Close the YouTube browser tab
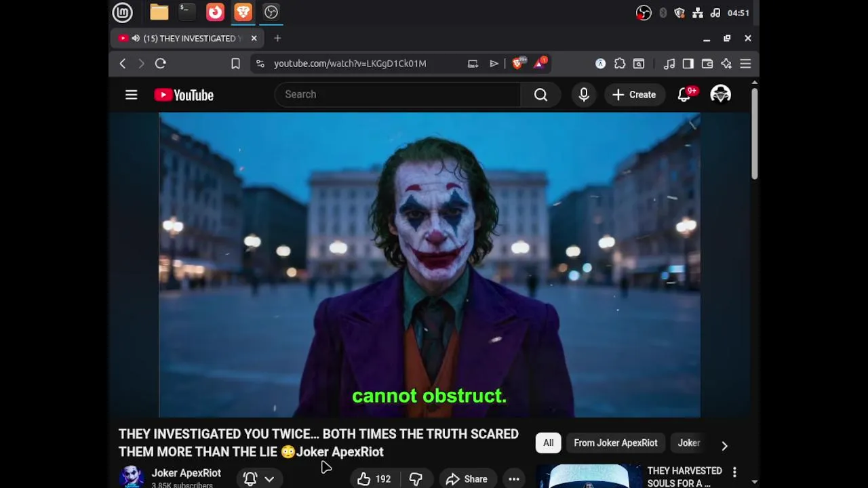Viewport: 868px width, 488px height. [x=254, y=39]
